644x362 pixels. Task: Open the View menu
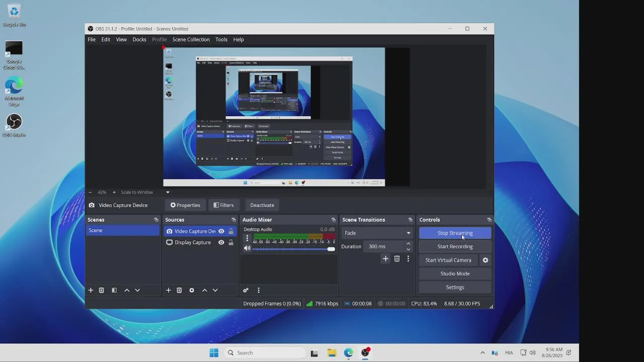pos(121,39)
